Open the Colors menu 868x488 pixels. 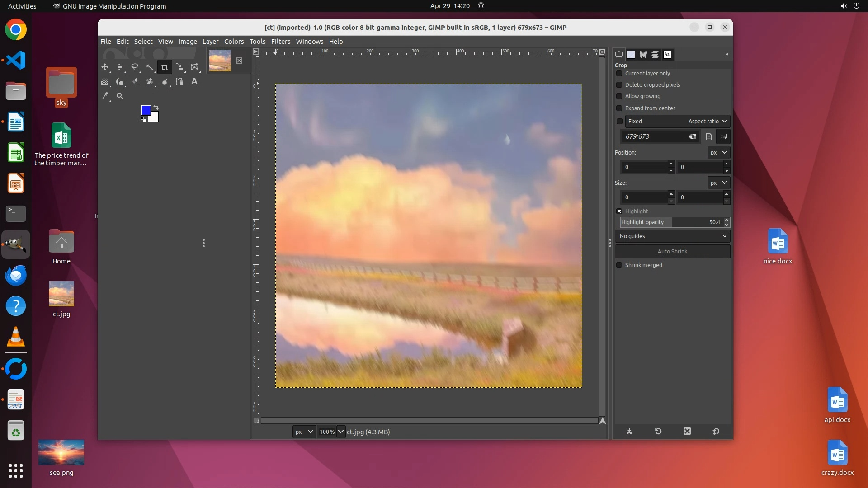(234, 41)
